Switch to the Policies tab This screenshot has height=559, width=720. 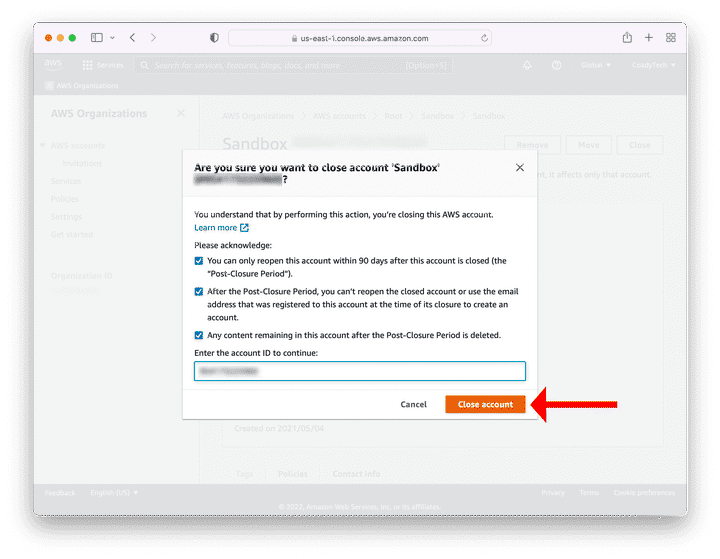(x=292, y=474)
